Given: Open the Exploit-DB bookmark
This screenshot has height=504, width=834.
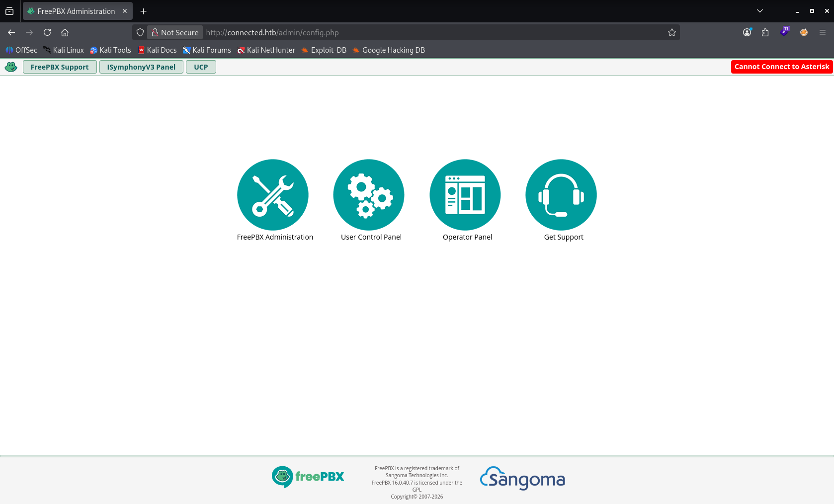Looking at the screenshot, I should click(324, 50).
